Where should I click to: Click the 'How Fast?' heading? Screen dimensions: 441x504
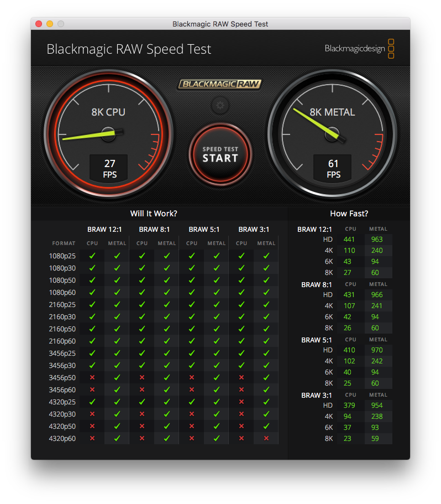[349, 214]
